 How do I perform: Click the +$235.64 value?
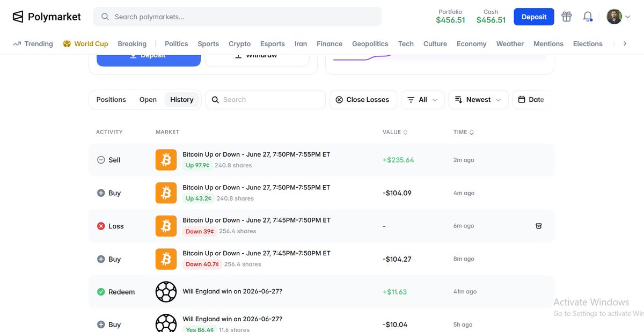398,160
